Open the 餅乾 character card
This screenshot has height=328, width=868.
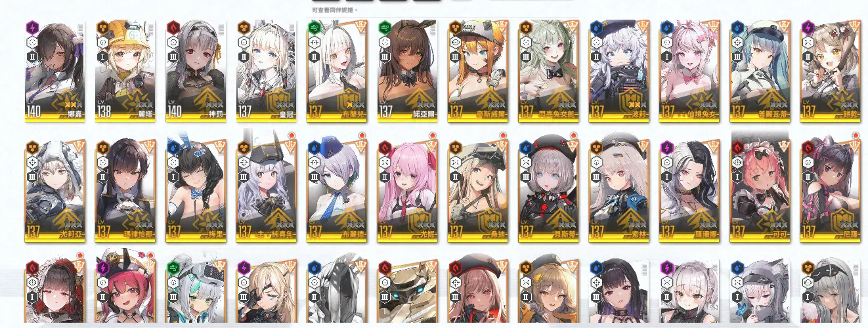point(830,70)
